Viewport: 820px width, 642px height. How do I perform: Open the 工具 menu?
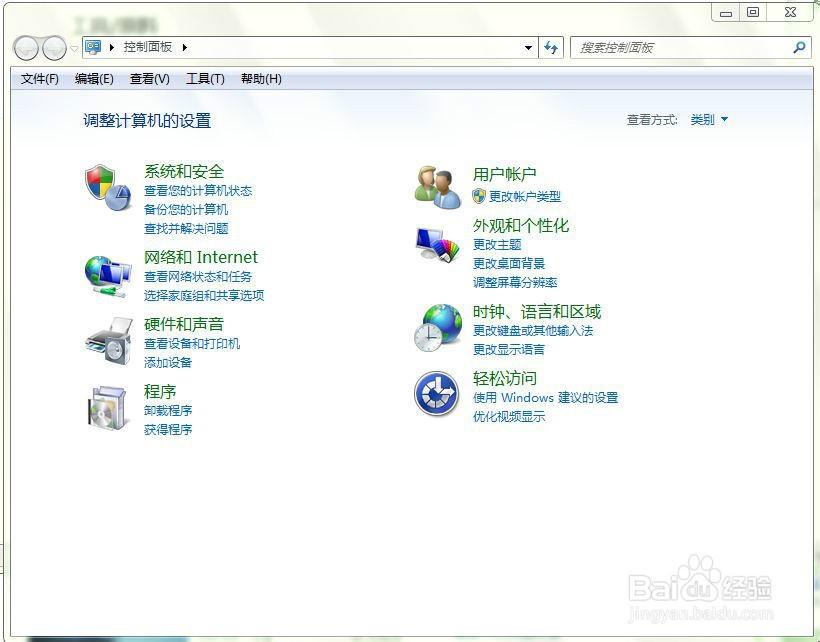[204, 79]
